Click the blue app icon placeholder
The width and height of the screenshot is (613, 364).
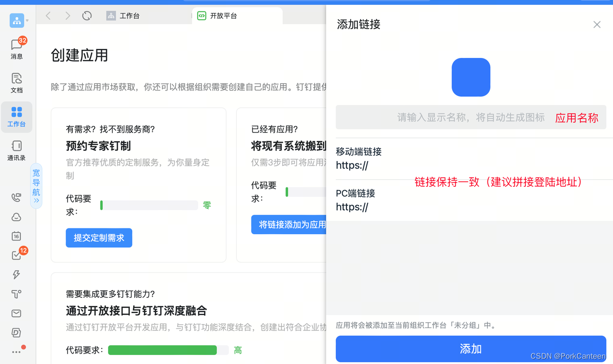coord(471,77)
